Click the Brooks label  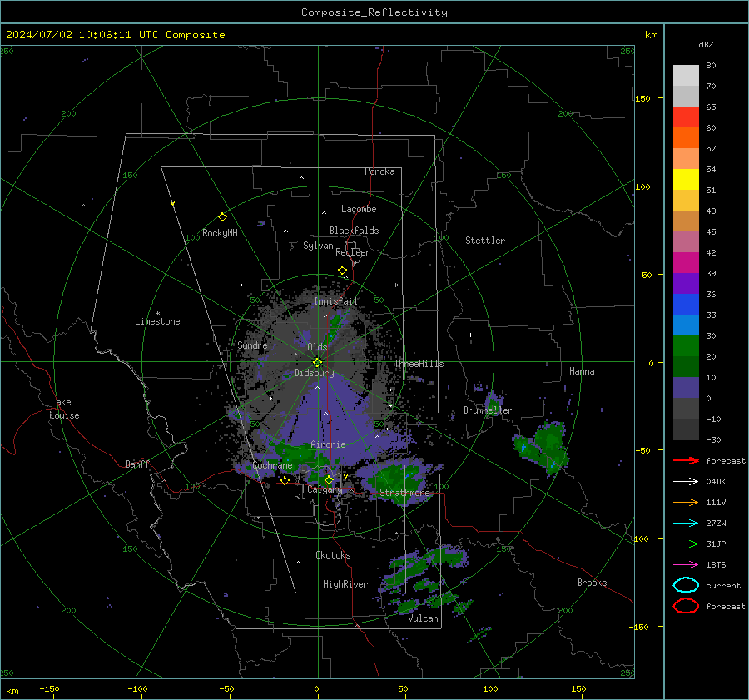pyautogui.click(x=592, y=583)
